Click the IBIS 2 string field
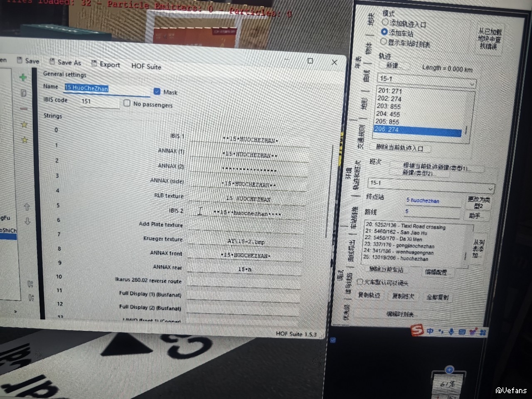 [x=247, y=213]
